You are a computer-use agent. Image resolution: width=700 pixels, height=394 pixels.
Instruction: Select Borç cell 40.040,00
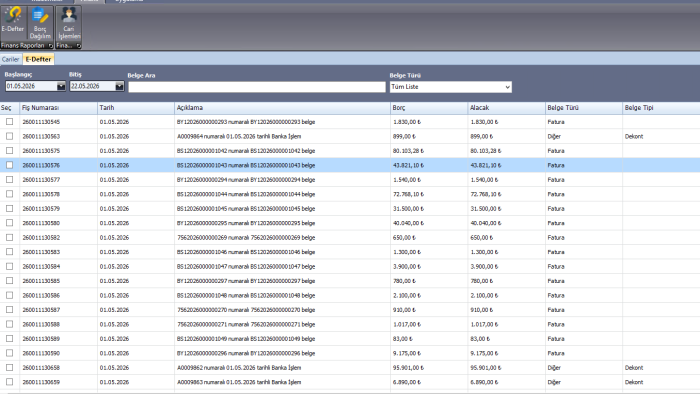point(429,223)
